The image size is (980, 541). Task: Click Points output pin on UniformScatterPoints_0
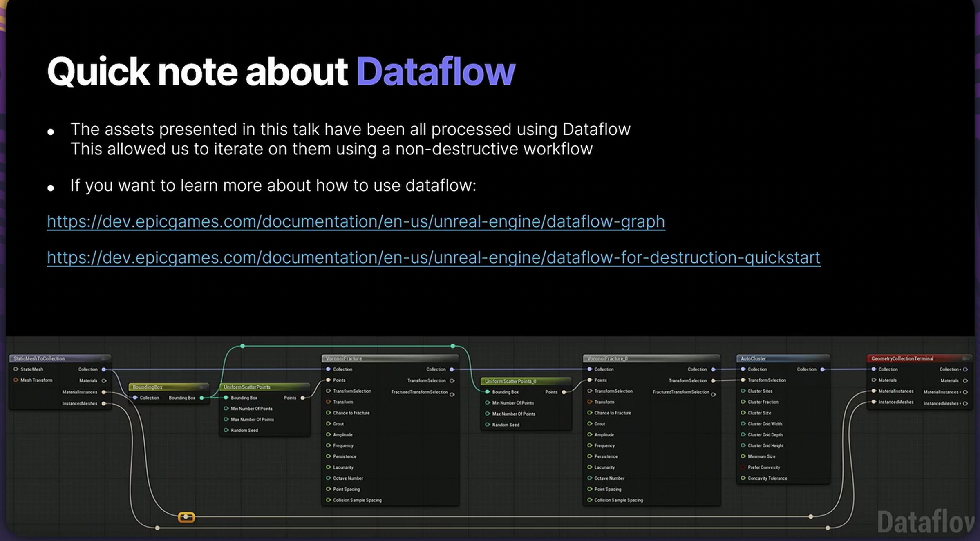(564, 392)
